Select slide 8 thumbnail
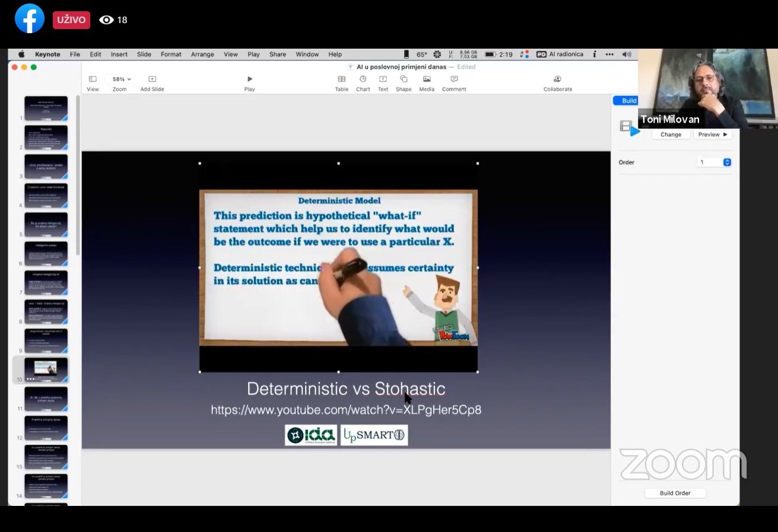Viewport: 778px width, 532px height. (46, 312)
